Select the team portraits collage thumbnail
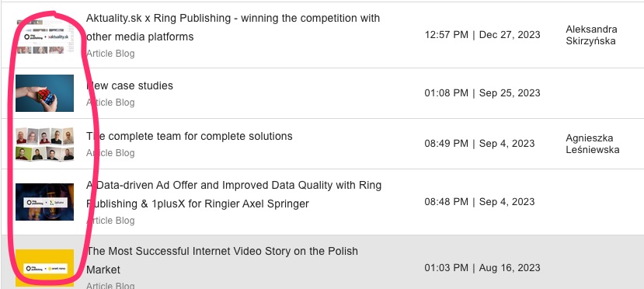The height and width of the screenshot is (289, 644). pos(45,144)
